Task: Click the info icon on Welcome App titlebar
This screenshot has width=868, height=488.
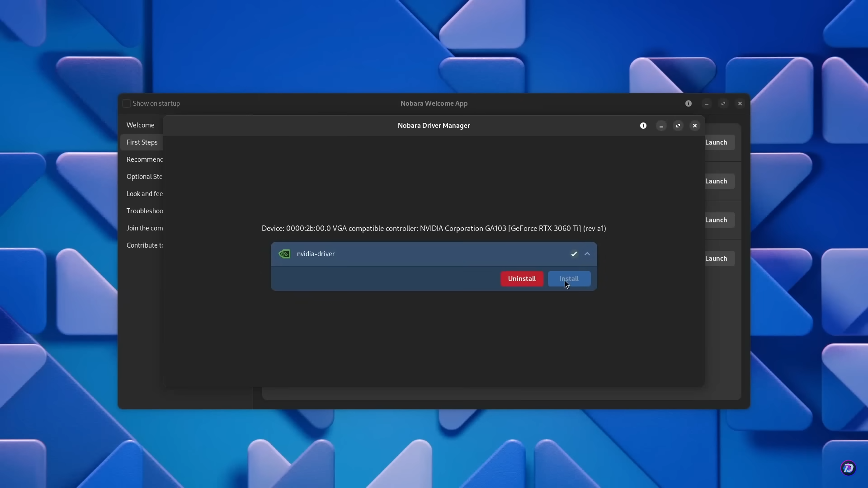Action: tap(689, 103)
